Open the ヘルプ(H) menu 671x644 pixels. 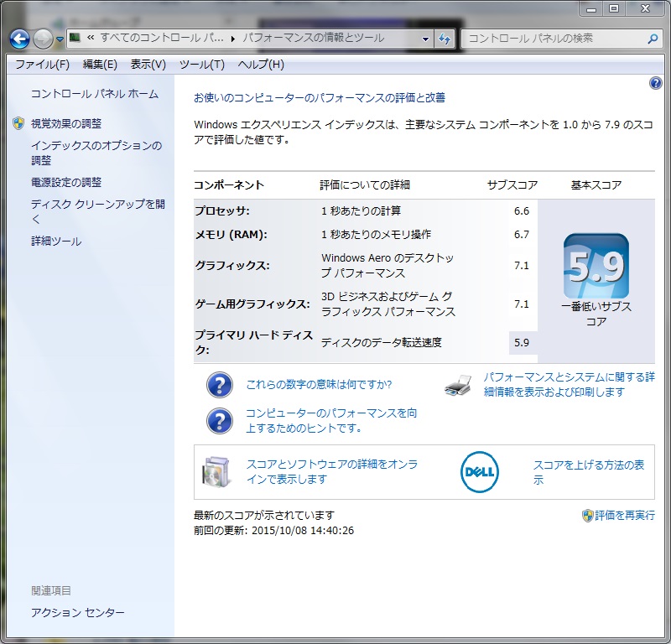click(x=261, y=65)
